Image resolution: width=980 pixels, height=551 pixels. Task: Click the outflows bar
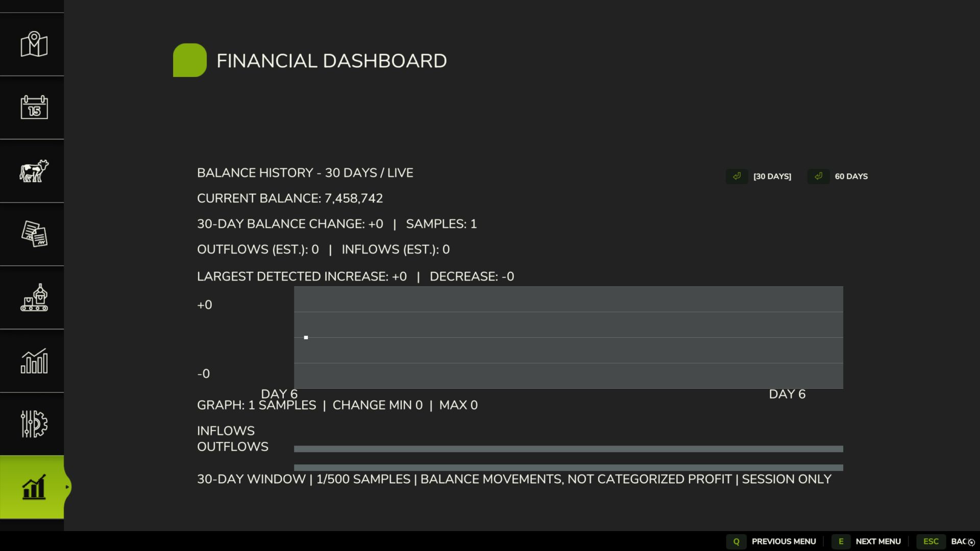(x=568, y=467)
